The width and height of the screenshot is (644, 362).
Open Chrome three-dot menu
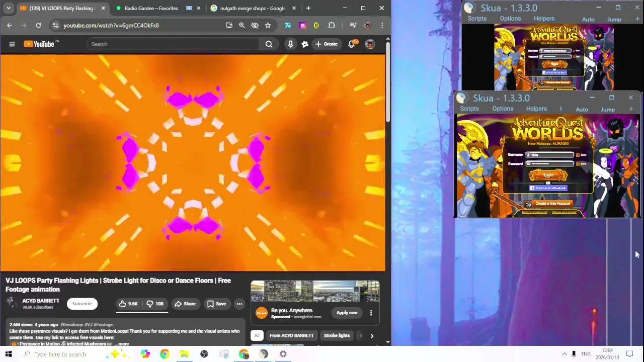click(382, 25)
